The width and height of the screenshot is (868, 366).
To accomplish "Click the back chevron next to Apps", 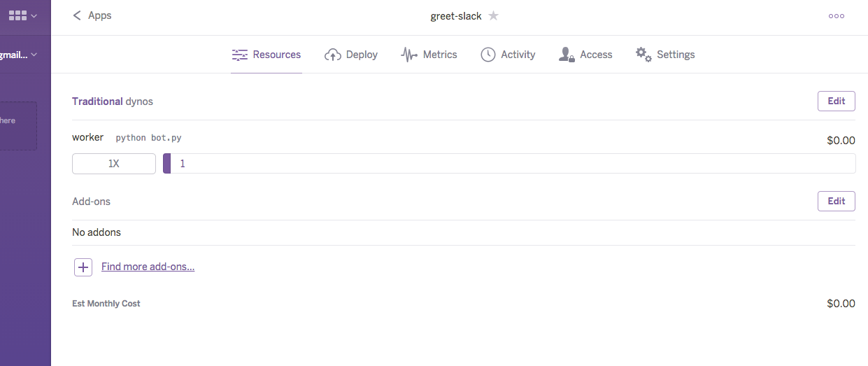I will (x=77, y=15).
